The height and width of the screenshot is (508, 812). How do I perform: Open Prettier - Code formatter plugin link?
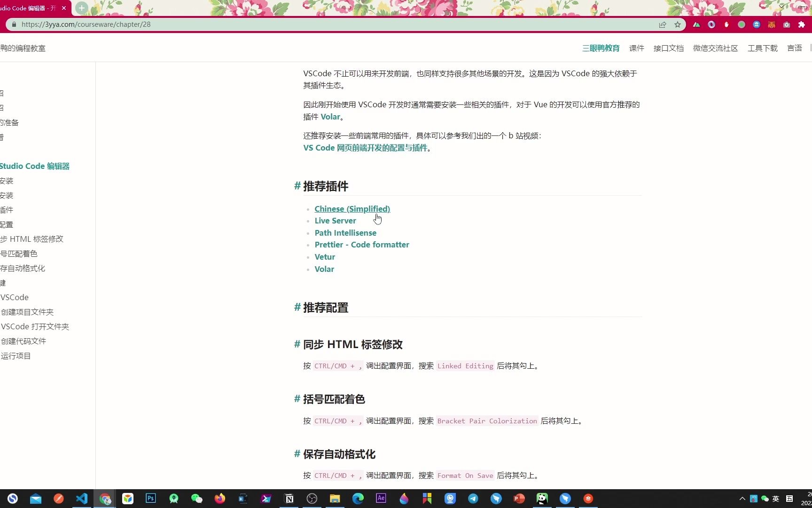(x=362, y=245)
